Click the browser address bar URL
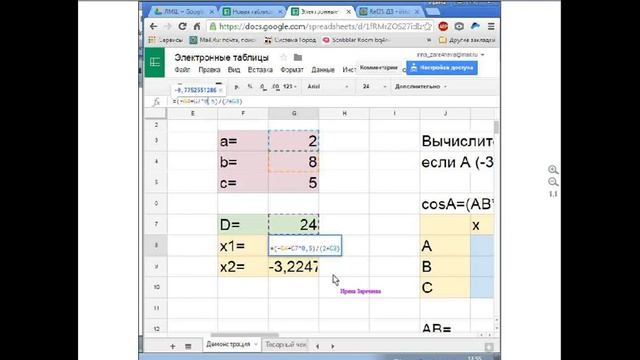This screenshot has height=360, width=640. (320, 27)
